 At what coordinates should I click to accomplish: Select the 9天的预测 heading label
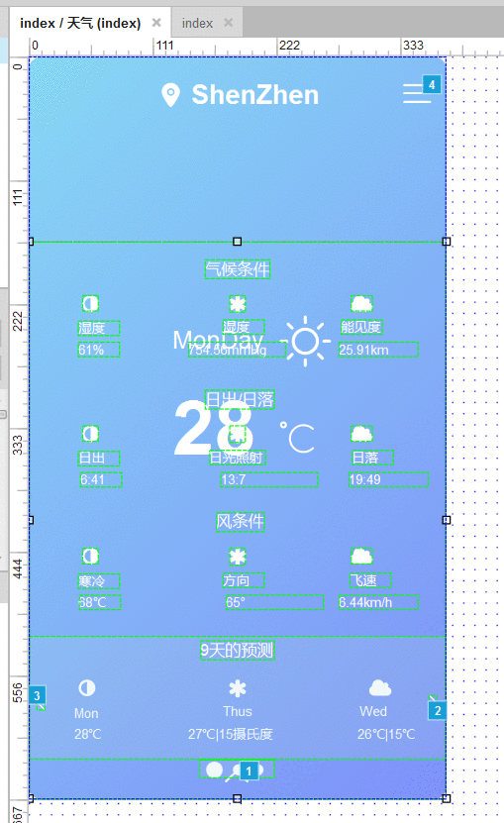[238, 651]
